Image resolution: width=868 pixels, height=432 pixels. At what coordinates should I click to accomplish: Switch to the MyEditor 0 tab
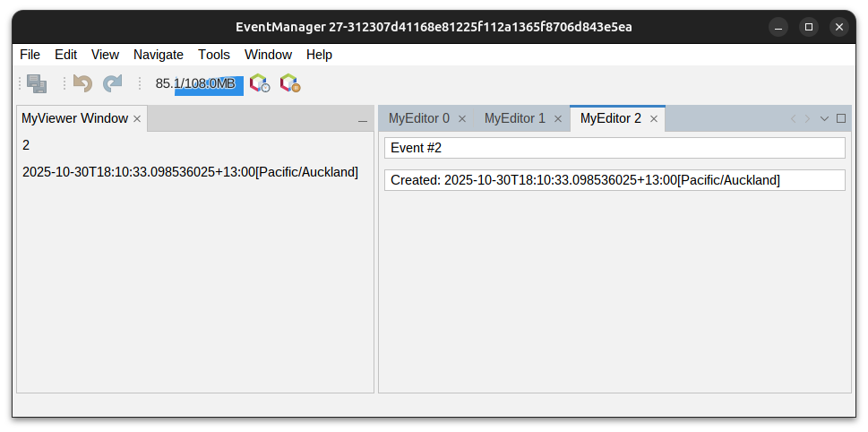(x=418, y=118)
